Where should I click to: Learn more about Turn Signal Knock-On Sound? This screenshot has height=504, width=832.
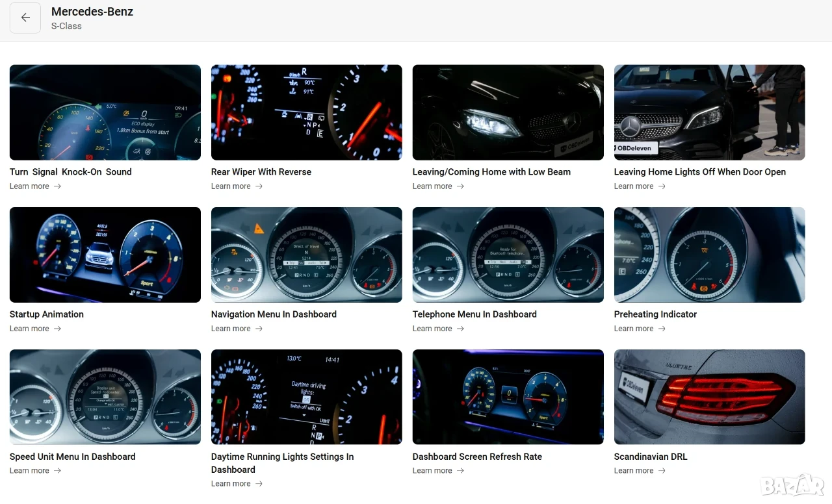[36, 186]
